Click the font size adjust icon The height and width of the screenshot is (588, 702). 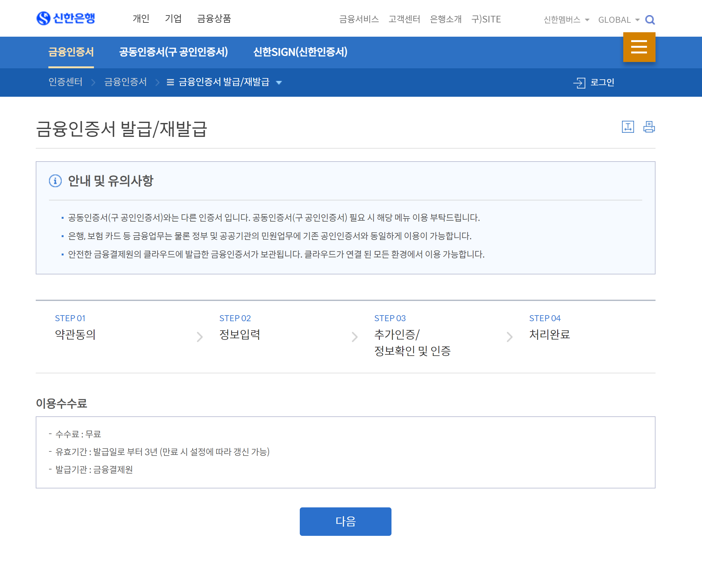coord(628,127)
